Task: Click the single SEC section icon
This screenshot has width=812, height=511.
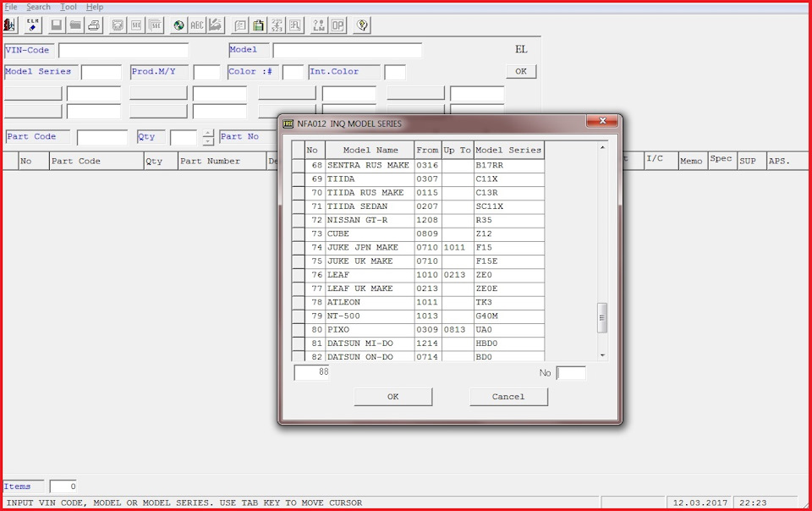Action: (x=137, y=25)
